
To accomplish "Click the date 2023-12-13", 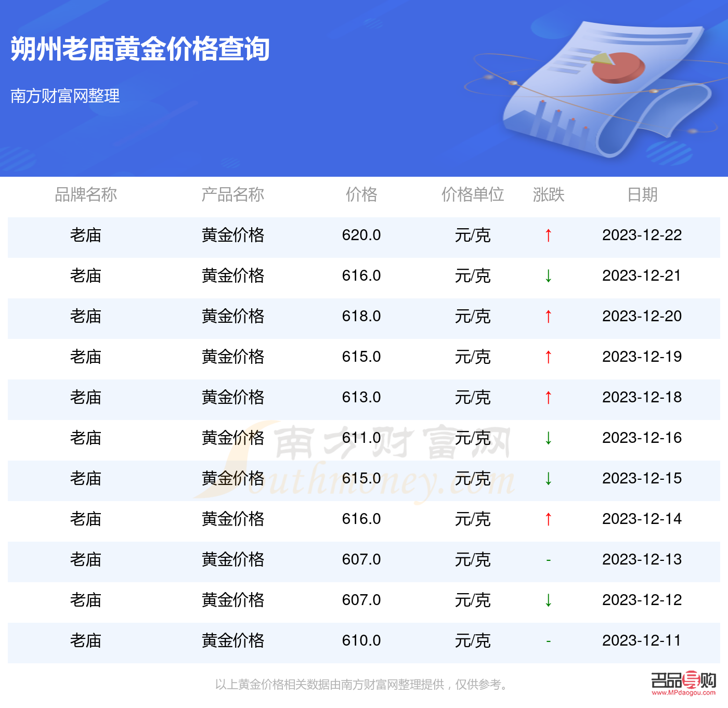I will point(642,559).
